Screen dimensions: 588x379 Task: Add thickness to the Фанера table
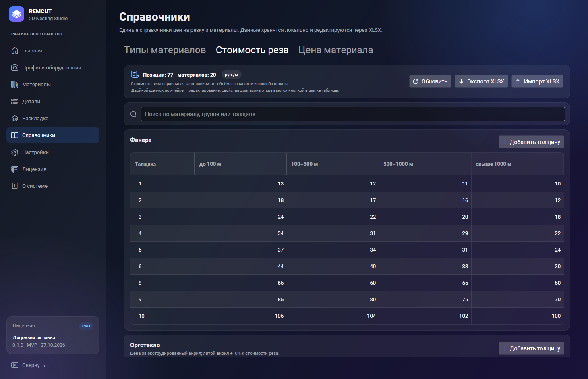531,142
